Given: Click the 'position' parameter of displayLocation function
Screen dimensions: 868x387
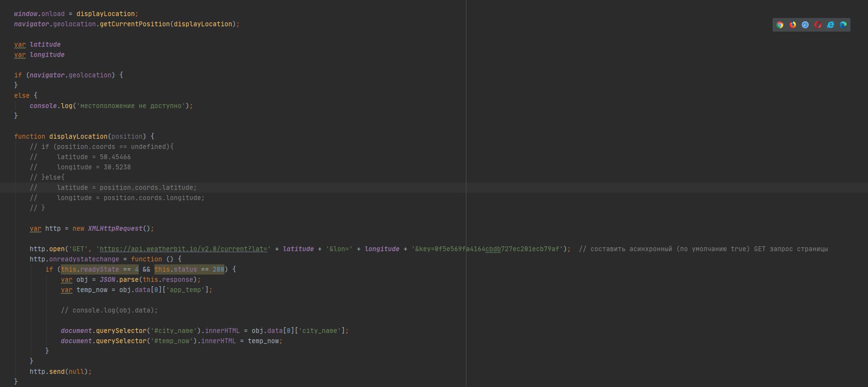Looking at the screenshot, I should 127,136.
